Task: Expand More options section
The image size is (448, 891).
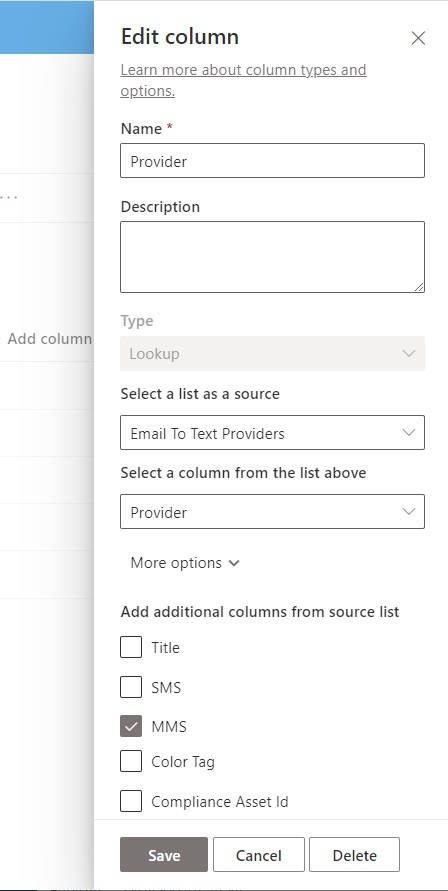Action: [185, 563]
